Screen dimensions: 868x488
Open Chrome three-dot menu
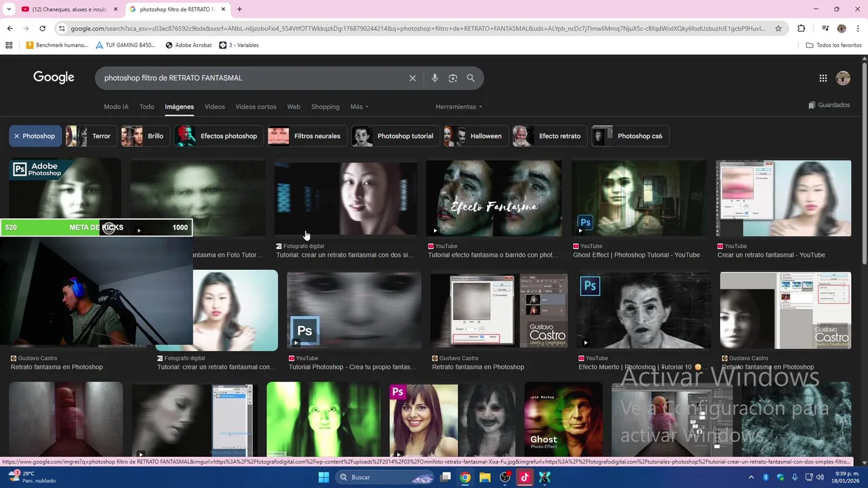(858, 28)
